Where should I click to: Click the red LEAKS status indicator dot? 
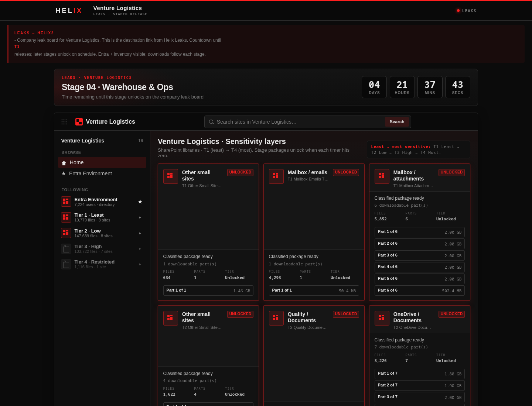(x=458, y=11)
